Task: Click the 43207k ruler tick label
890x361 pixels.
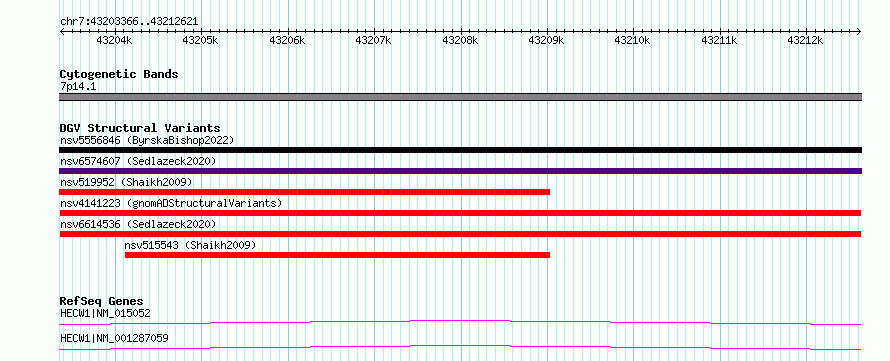Action: (373, 40)
